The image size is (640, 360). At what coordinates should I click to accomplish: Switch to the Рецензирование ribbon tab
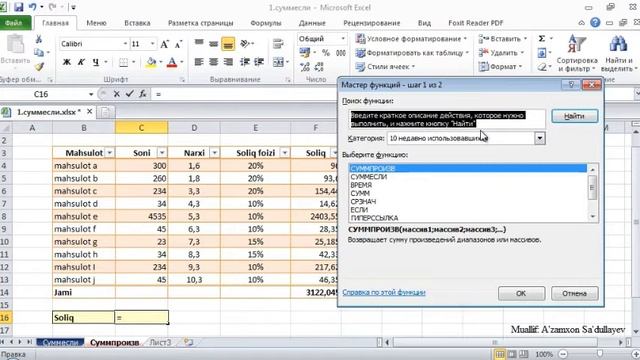tap(371, 23)
